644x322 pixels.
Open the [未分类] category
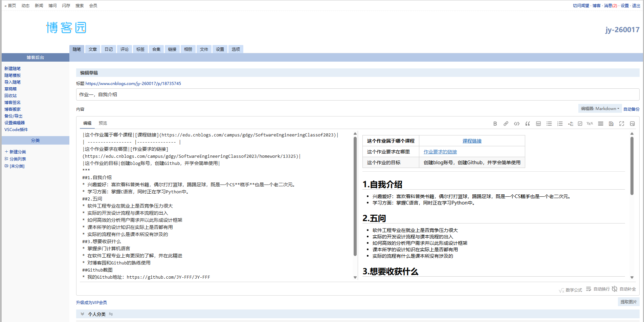click(x=15, y=166)
